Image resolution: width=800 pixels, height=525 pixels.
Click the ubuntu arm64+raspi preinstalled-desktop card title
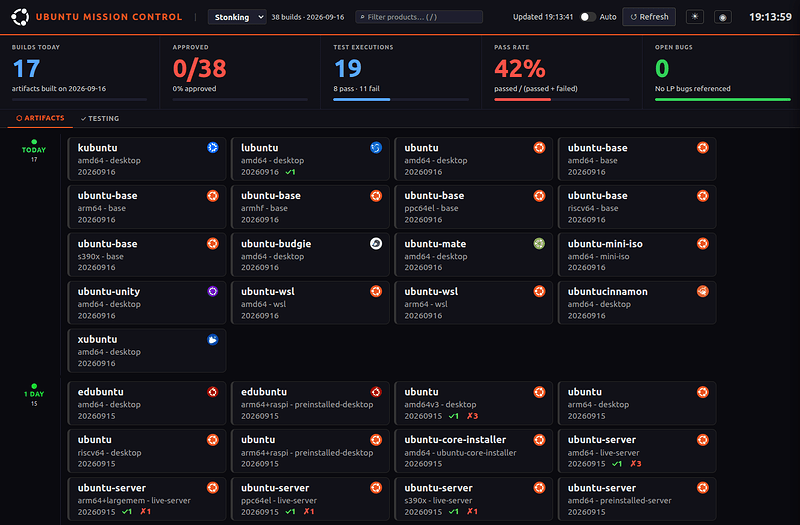258,440
